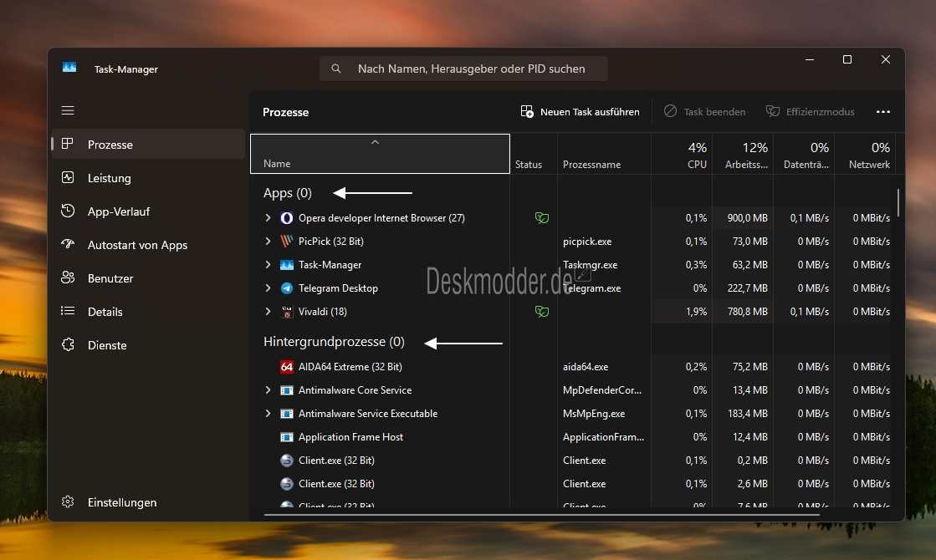Select the Hintergrundprozesse (0) group heading
The image size is (936, 560).
coord(334,342)
